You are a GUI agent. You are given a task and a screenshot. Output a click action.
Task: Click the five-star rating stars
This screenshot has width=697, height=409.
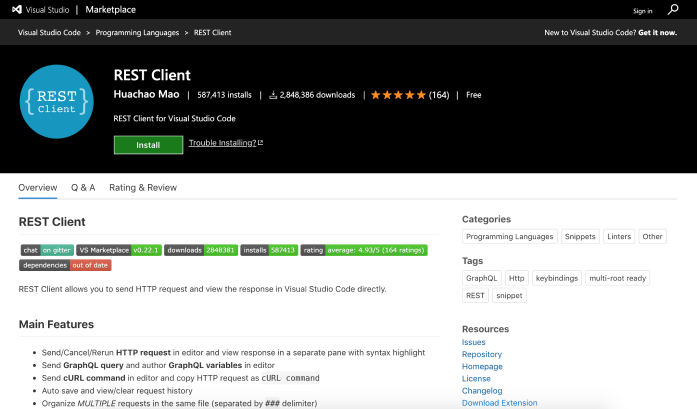[398, 95]
